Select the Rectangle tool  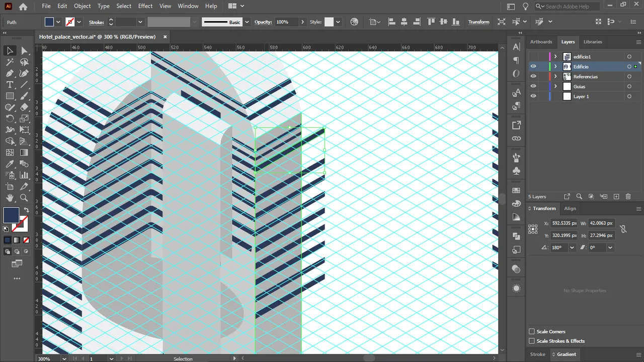point(10,96)
